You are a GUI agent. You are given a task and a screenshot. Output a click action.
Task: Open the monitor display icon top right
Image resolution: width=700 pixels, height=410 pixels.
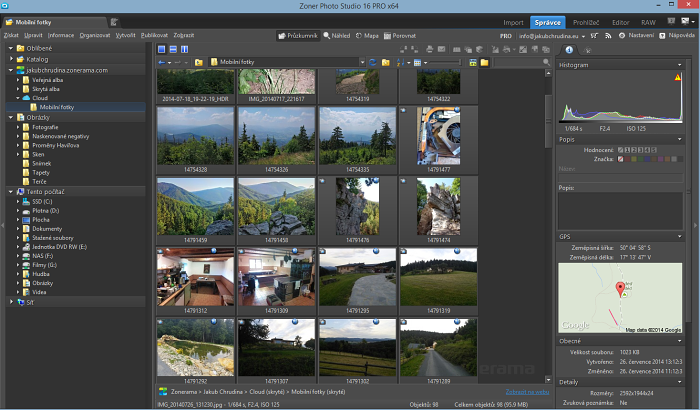pos(685,21)
